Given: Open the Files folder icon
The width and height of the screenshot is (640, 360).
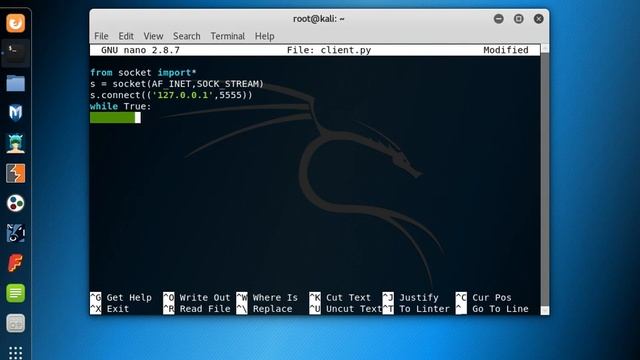Looking at the screenshot, I should 16,83.
